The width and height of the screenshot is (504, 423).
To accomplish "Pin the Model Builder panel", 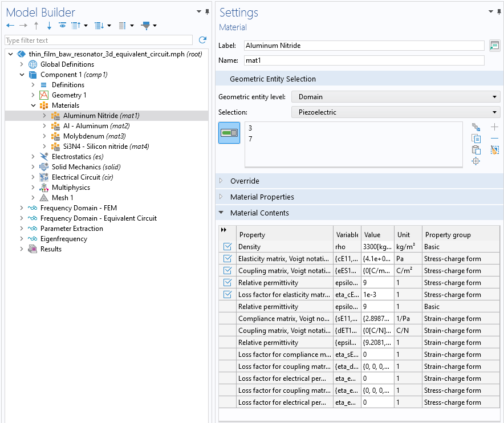I will click(208, 12).
